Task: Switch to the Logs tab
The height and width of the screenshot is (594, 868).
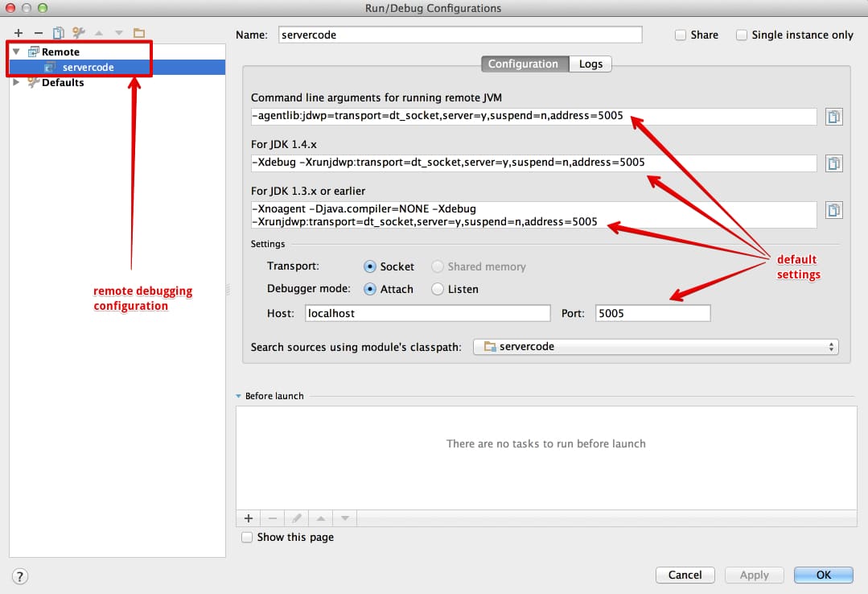Action: 590,64
